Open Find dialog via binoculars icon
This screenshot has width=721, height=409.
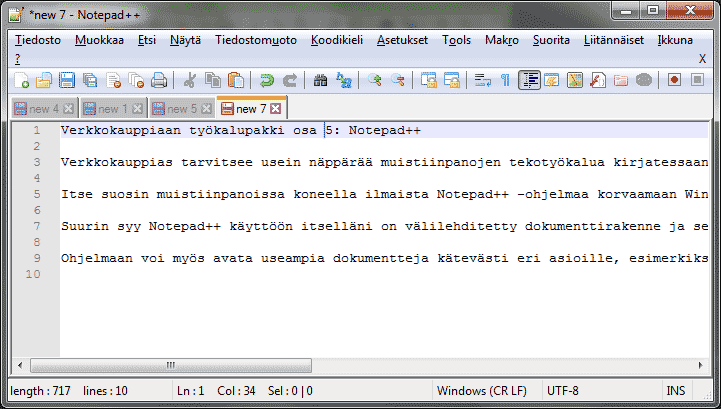320,80
